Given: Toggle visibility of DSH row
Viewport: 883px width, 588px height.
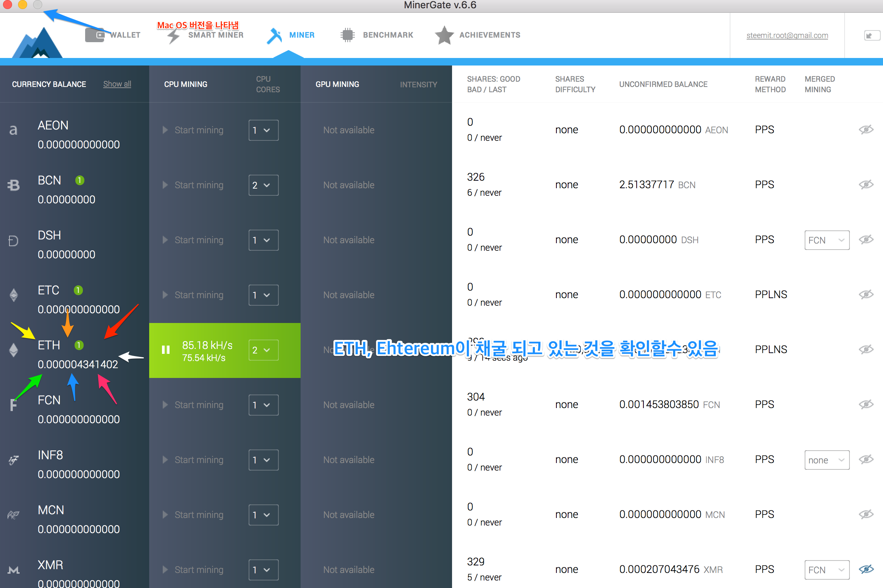Looking at the screenshot, I should [866, 240].
